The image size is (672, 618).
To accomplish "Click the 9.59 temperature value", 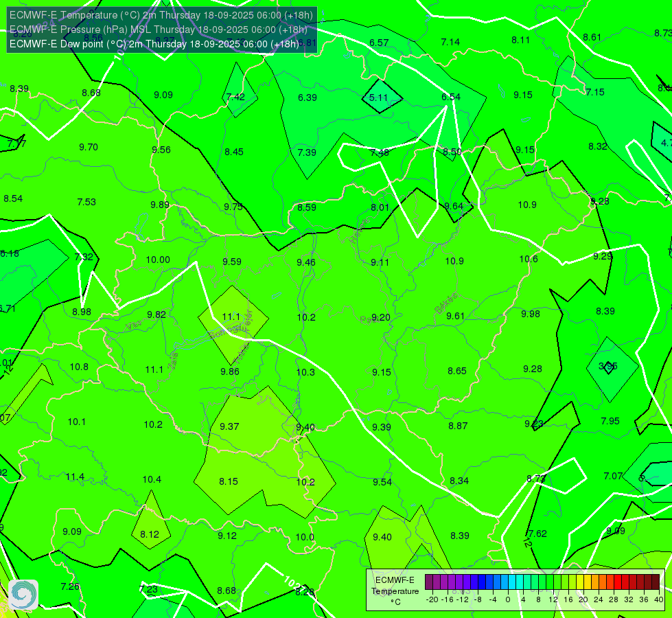I will 232,261.
